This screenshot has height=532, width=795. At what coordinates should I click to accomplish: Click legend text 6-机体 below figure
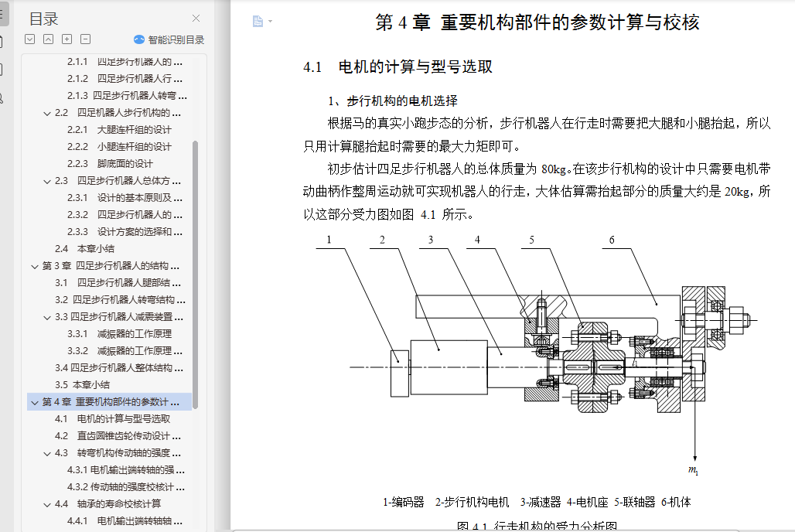coord(676,502)
